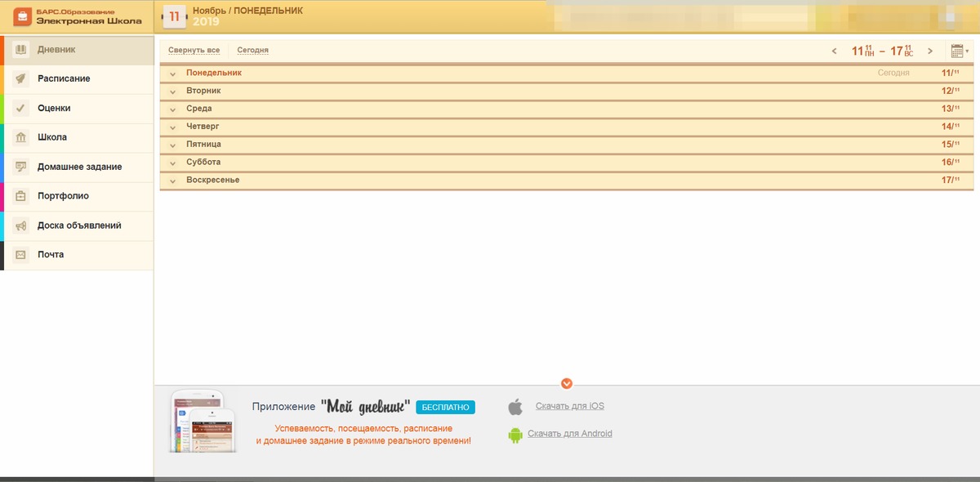Viewport: 980px width, 482px height.
Task: Click the 2019 year text in header
Action: [x=206, y=23]
